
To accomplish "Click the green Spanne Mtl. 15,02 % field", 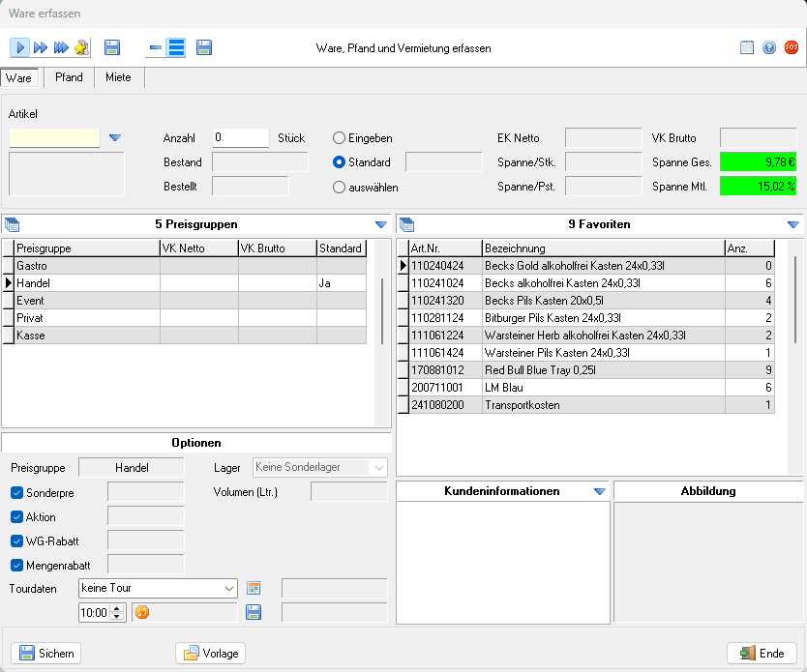I will pyautogui.click(x=758, y=186).
